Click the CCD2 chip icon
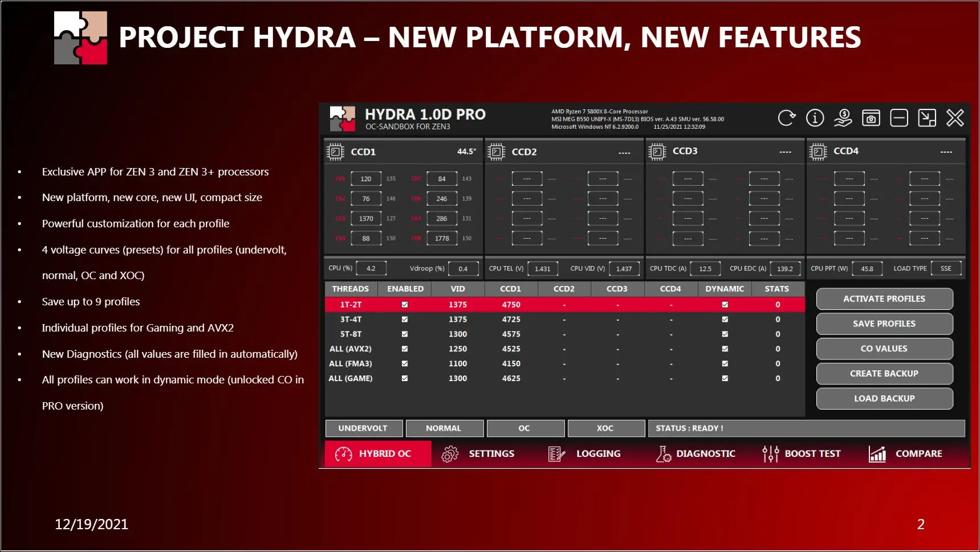This screenshot has height=552, width=980. 496,152
